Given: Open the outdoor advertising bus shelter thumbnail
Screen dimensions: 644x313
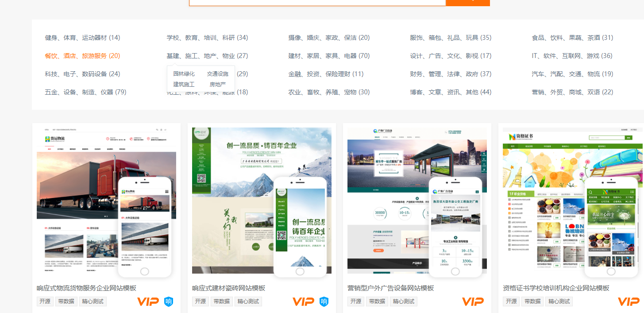Looking at the screenshot, I should point(417,201).
